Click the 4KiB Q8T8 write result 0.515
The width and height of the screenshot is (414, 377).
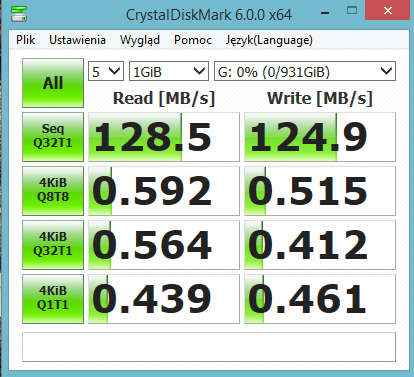pos(320,191)
